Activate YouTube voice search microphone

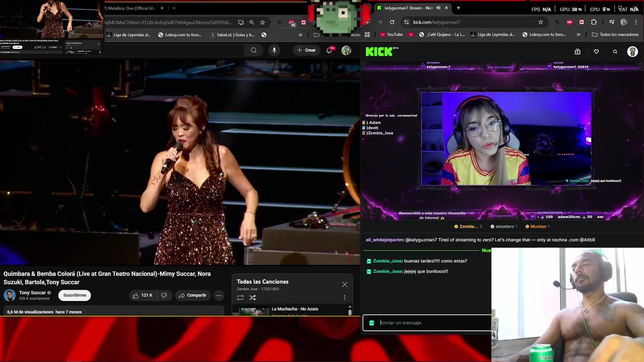274,50
